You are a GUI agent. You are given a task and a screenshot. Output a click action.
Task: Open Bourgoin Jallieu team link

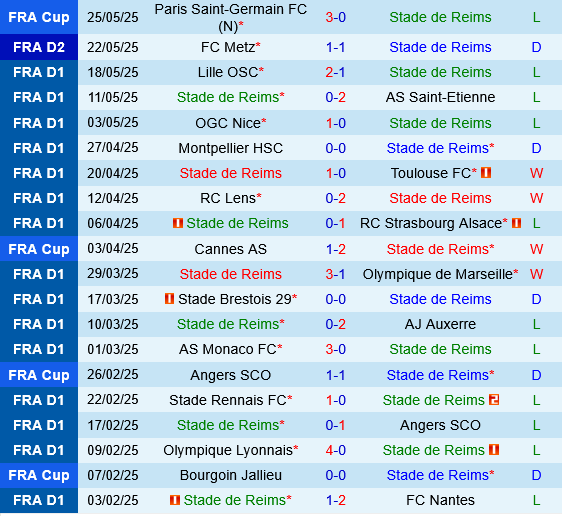(231, 475)
